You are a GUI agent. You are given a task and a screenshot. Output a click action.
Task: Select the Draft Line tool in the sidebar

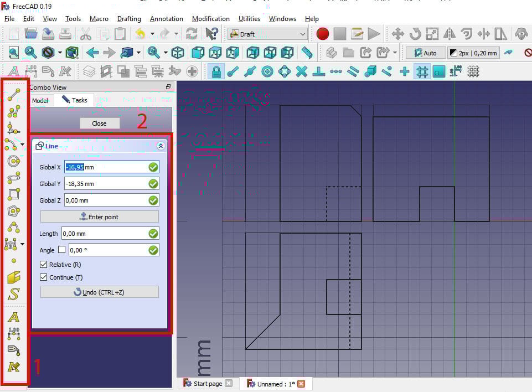click(x=14, y=95)
